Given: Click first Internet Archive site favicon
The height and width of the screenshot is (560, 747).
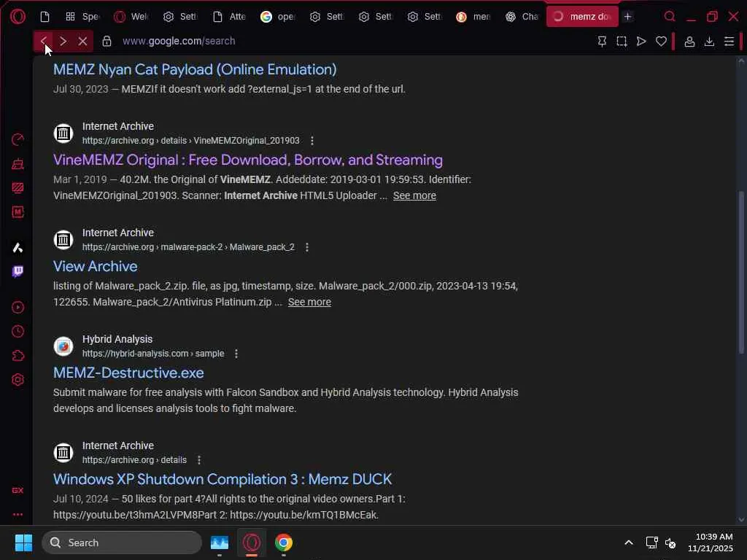Looking at the screenshot, I should click(63, 133).
